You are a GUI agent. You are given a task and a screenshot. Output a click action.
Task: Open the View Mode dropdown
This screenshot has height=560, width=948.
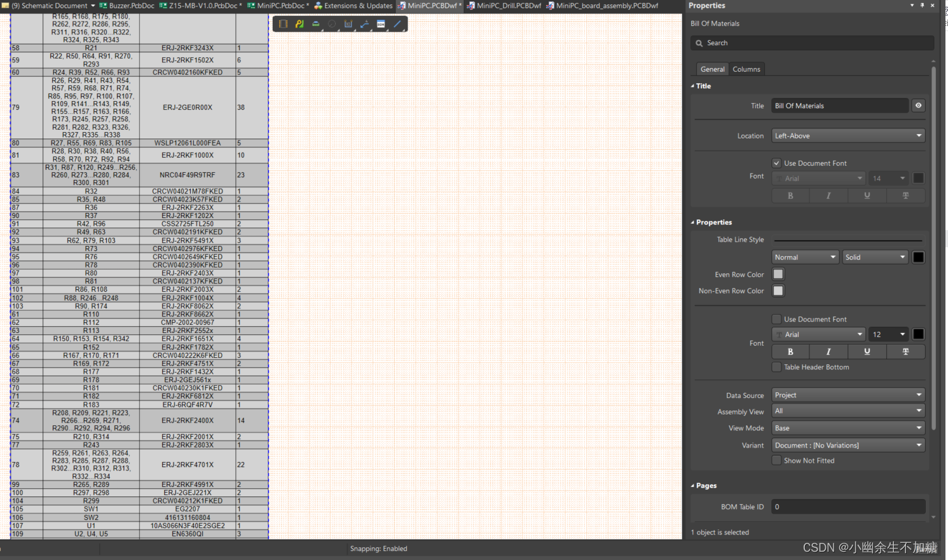click(848, 428)
